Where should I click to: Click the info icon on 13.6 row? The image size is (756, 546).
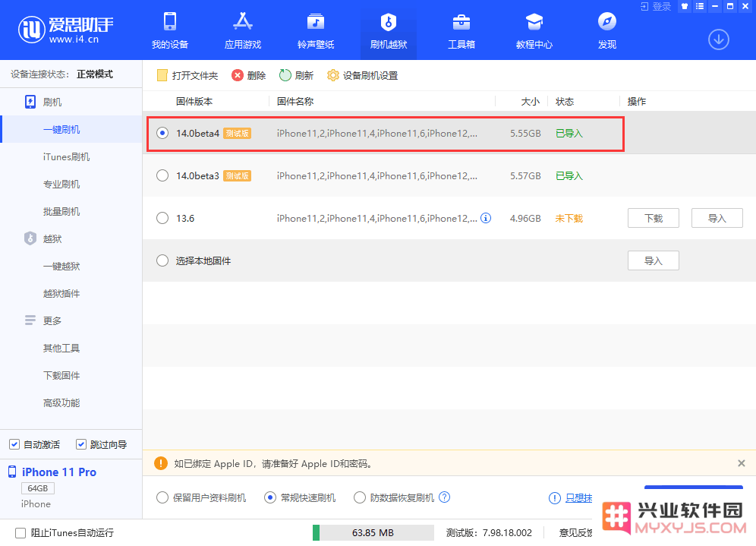coord(486,218)
